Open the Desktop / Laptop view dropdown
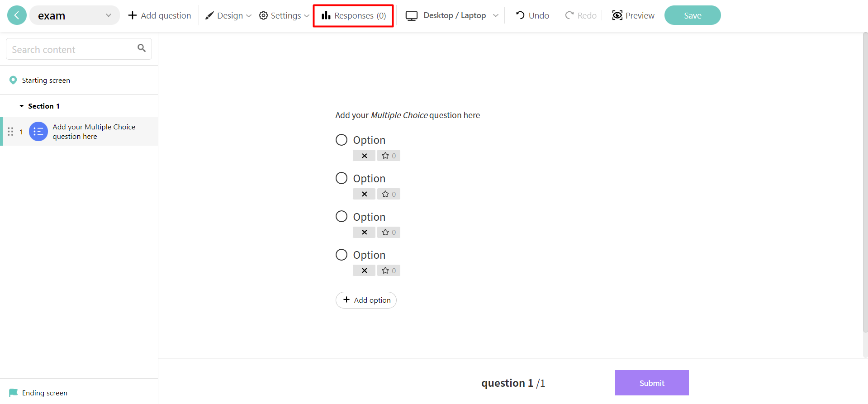868x404 pixels. [x=496, y=15]
